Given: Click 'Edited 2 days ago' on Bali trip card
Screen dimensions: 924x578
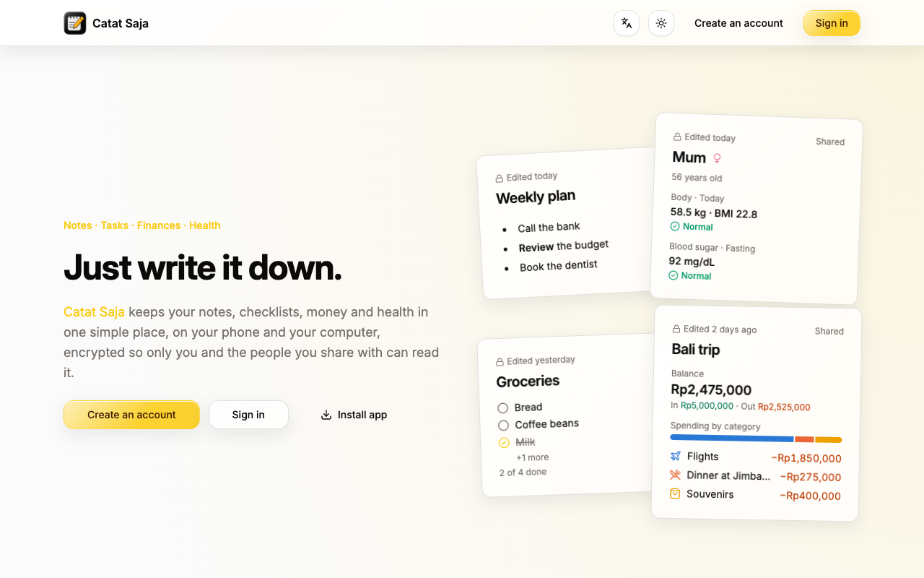Looking at the screenshot, I should (x=720, y=329).
